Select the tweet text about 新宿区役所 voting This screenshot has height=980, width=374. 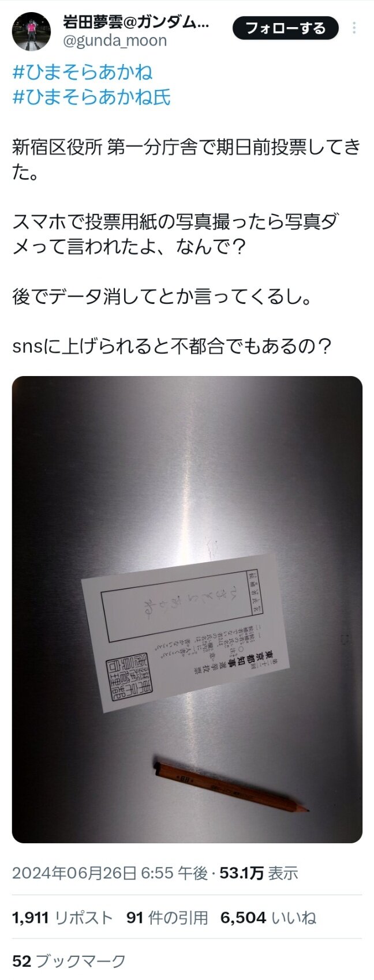(186, 160)
